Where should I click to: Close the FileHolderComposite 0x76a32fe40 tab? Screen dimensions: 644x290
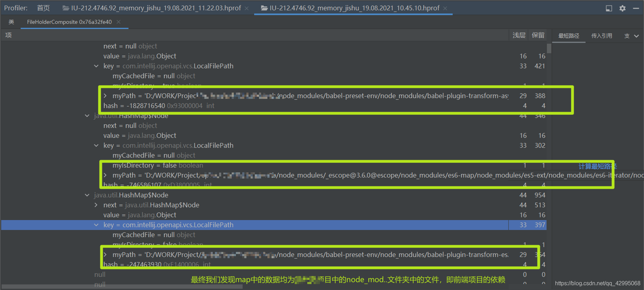[x=119, y=22]
